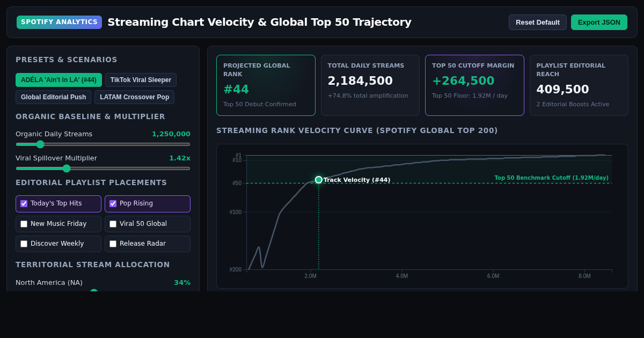Enable New Music Friday placement
644x338 pixels.
pyautogui.click(x=24, y=224)
